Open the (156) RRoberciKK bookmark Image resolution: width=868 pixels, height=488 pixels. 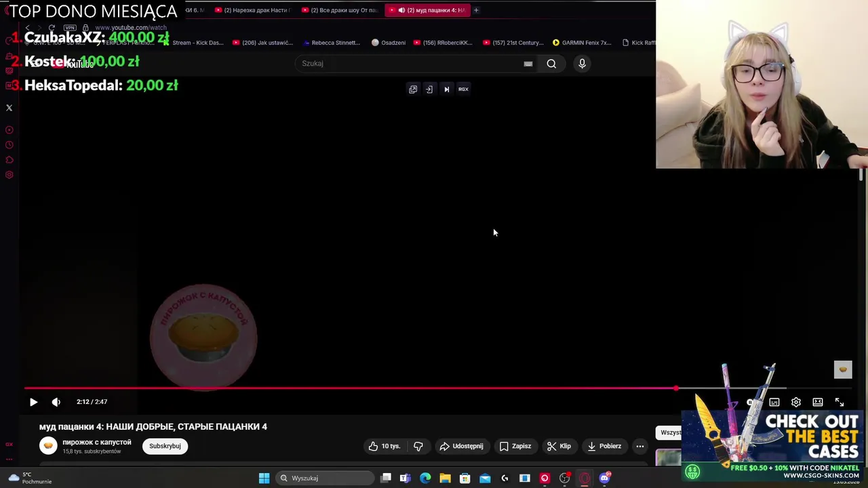[x=443, y=43]
